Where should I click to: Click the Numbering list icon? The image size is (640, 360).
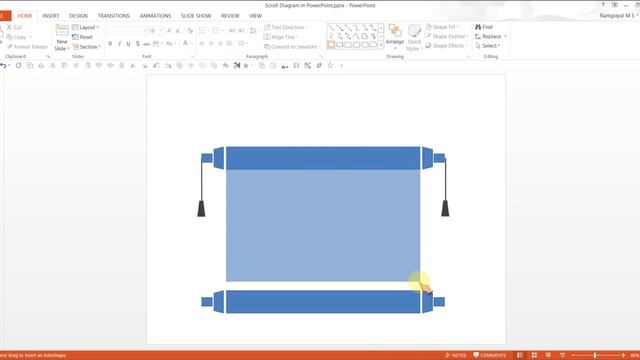(217, 31)
